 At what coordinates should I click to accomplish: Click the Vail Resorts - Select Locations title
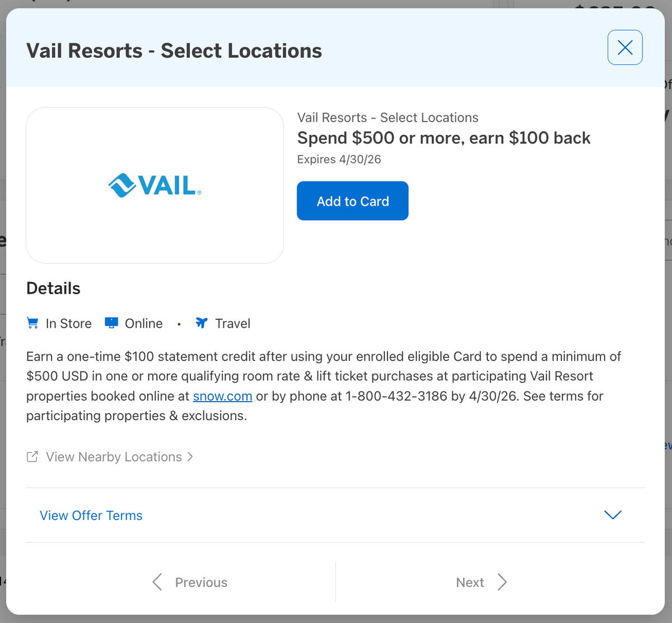(x=174, y=50)
